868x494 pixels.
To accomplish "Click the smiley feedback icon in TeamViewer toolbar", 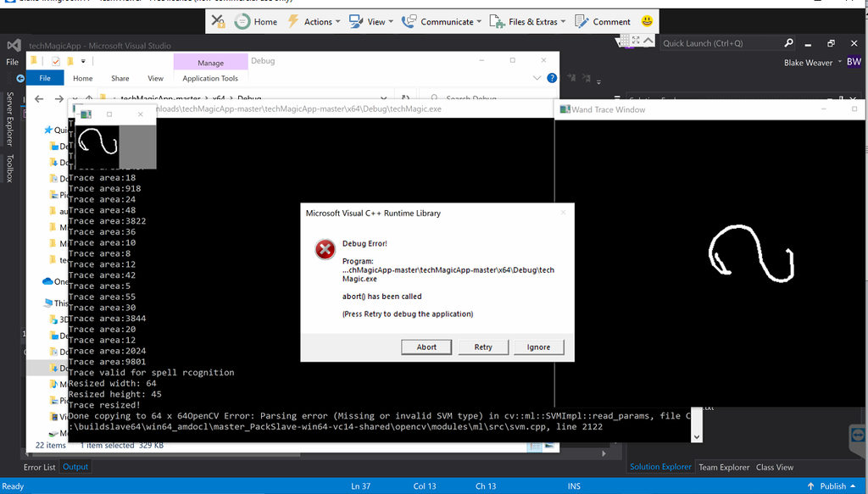I will pyautogui.click(x=647, y=21).
